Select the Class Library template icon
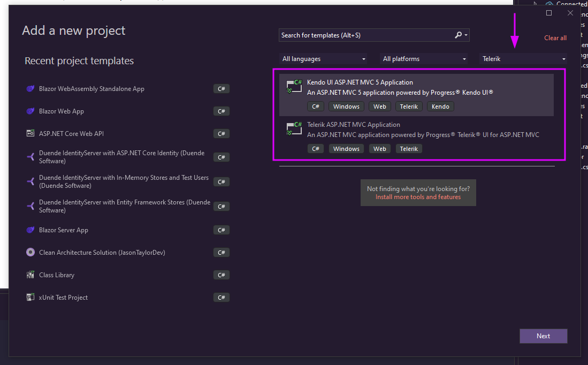 tap(30, 275)
